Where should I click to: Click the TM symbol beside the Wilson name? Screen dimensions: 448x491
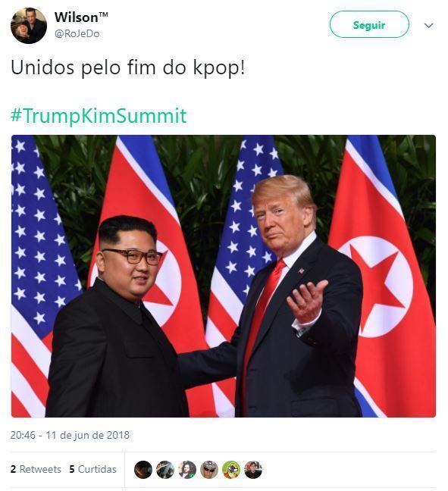point(103,14)
